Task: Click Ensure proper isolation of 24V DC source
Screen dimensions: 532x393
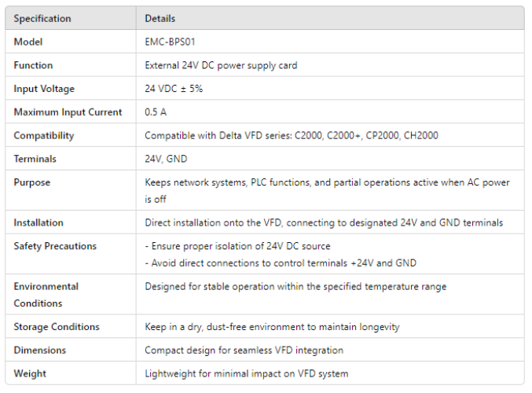Action: (x=237, y=246)
